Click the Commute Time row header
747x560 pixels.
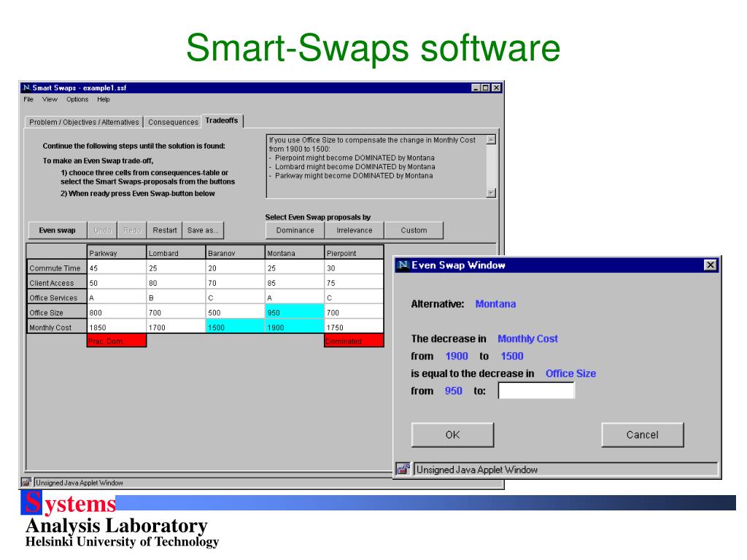pos(57,268)
